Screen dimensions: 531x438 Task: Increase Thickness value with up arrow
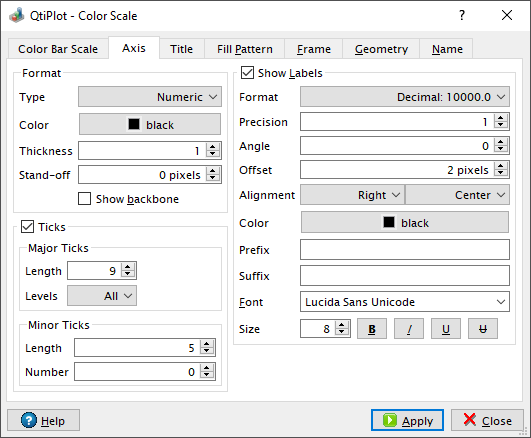click(213, 147)
